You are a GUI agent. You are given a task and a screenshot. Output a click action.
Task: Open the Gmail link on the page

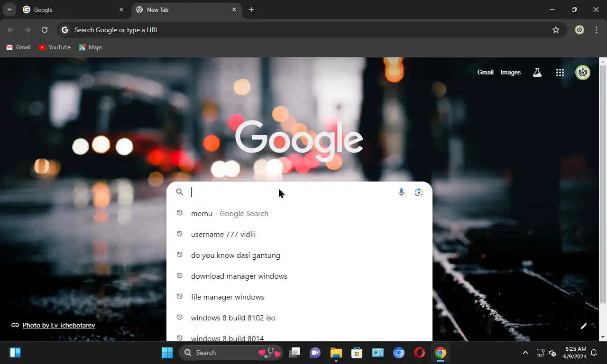click(x=485, y=73)
